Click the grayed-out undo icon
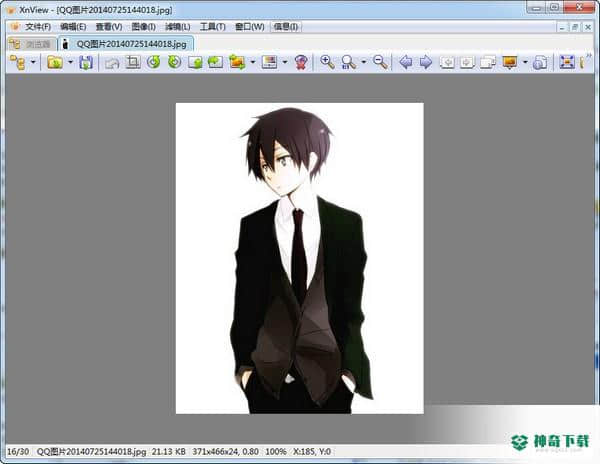This screenshot has width=600, height=464. tap(112, 62)
